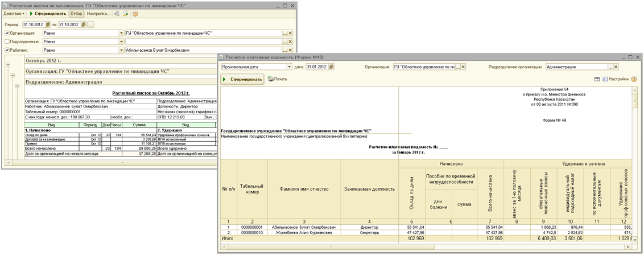Uncheck the Организация filter checkbox

pos(7,33)
